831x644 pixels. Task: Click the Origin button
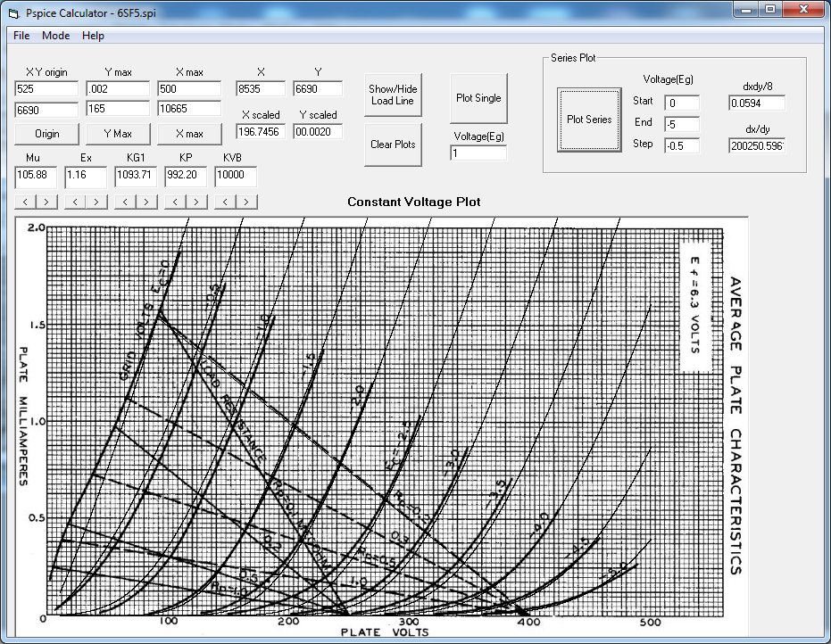[x=46, y=134]
